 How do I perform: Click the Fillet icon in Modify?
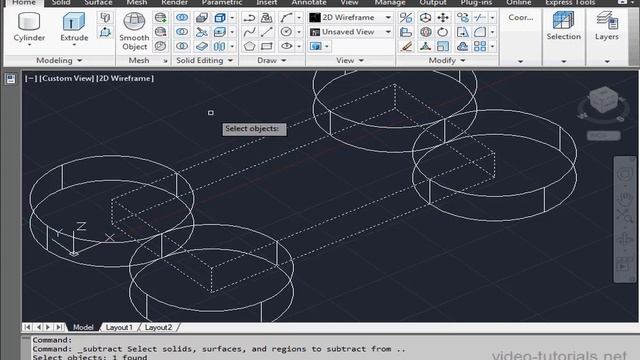(x=480, y=32)
